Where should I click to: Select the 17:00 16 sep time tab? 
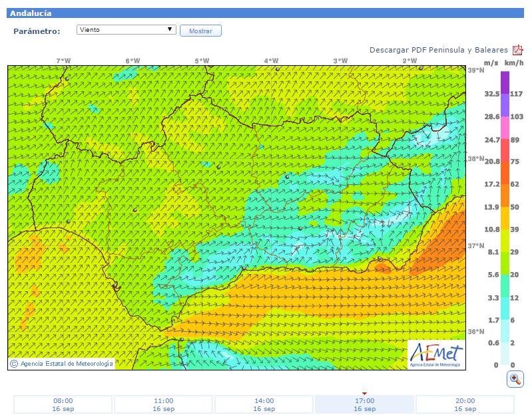[x=364, y=404]
